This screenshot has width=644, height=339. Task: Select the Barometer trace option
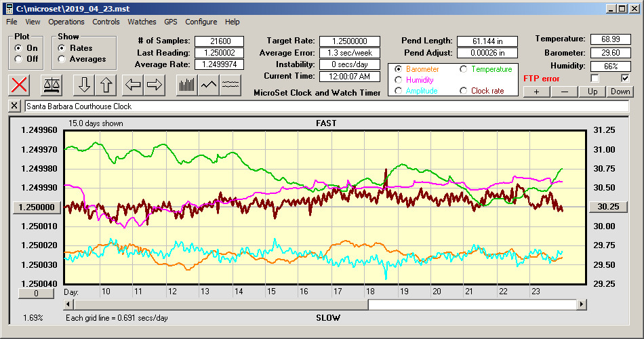point(417,69)
